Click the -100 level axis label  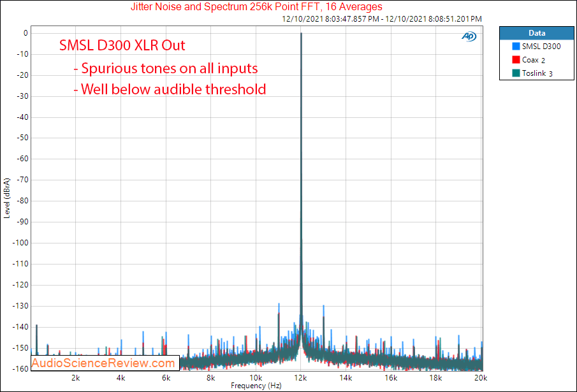pos(20,243)
